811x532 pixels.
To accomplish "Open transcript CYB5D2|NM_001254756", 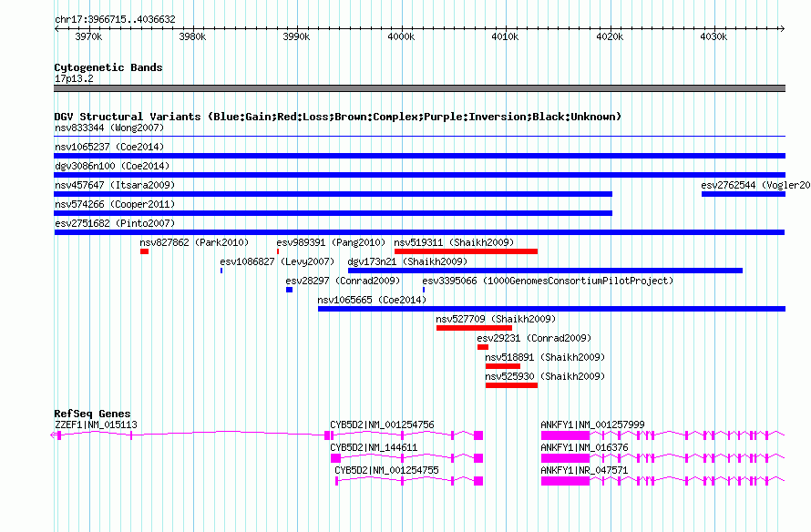I will pyautogui.click(x=382, y=425).
